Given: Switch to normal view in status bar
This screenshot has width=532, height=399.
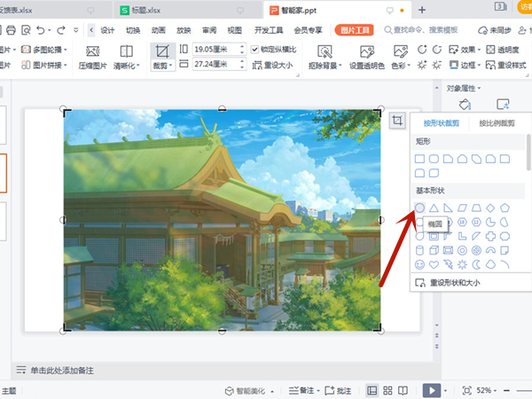Looking at the screenshot, I should tap(372, 390).
